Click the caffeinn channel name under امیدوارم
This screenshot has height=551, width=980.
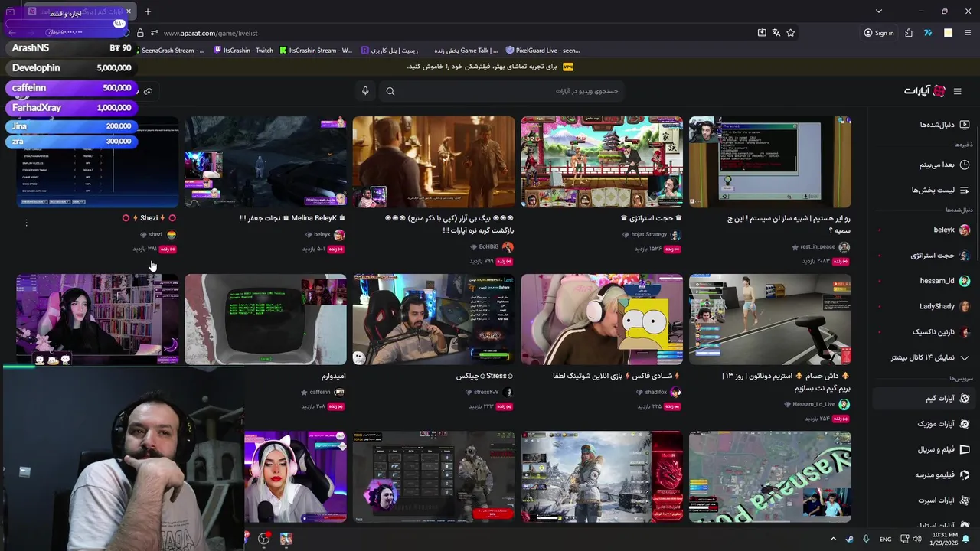tap(320, 393)
